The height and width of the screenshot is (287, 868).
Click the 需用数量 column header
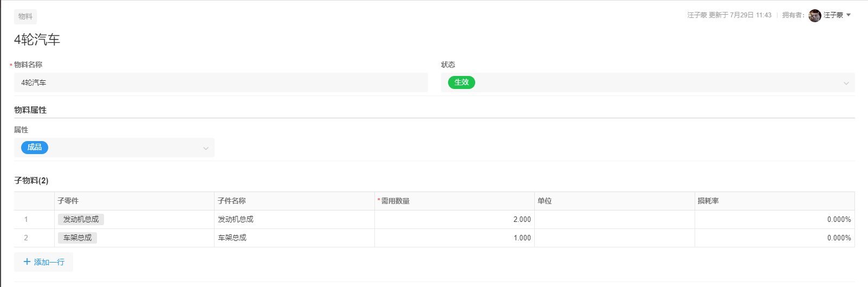point(395,201)
